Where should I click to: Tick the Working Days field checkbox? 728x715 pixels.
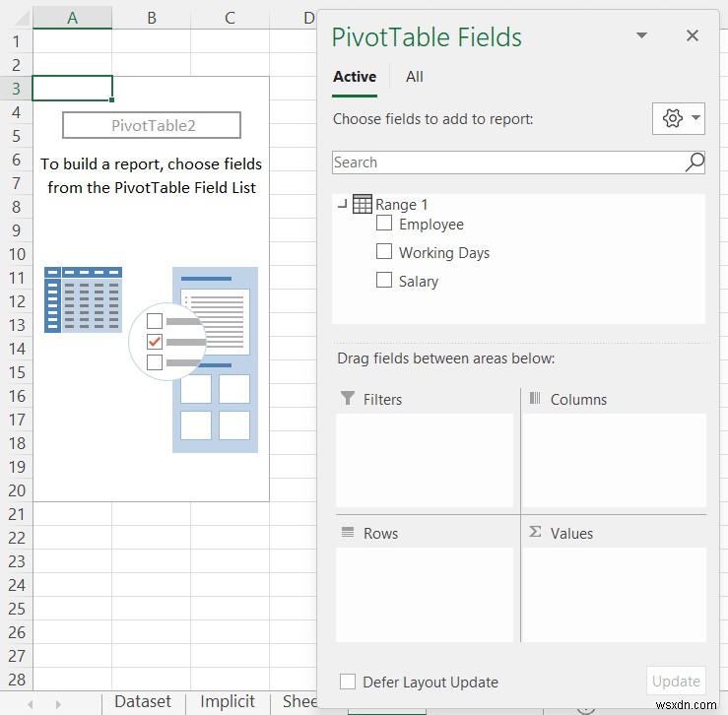(384, 252)
